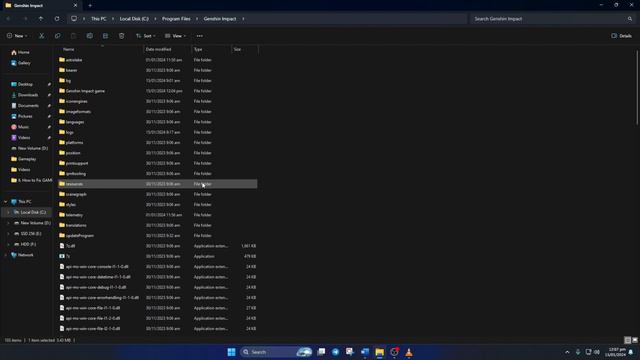
Task: Open the View dropdown
Action: (176, 36)
